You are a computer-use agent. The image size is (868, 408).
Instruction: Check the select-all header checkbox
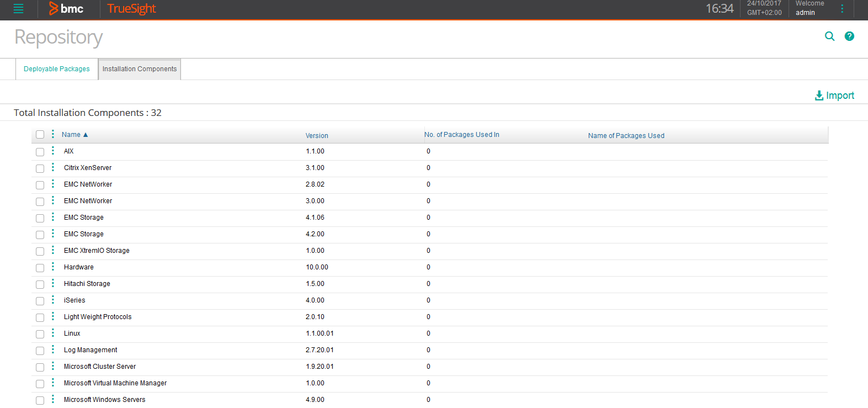click(x=40, y=135)
